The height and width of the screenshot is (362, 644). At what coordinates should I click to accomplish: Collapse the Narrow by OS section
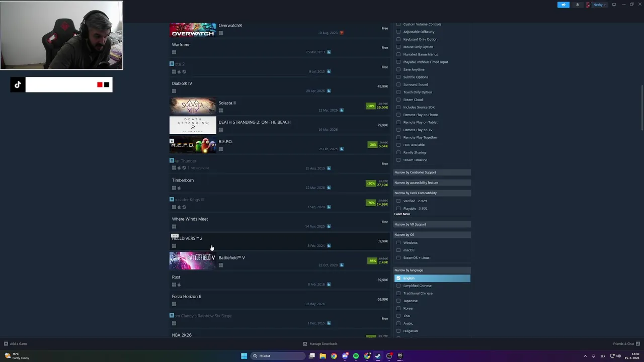[432, 235]
